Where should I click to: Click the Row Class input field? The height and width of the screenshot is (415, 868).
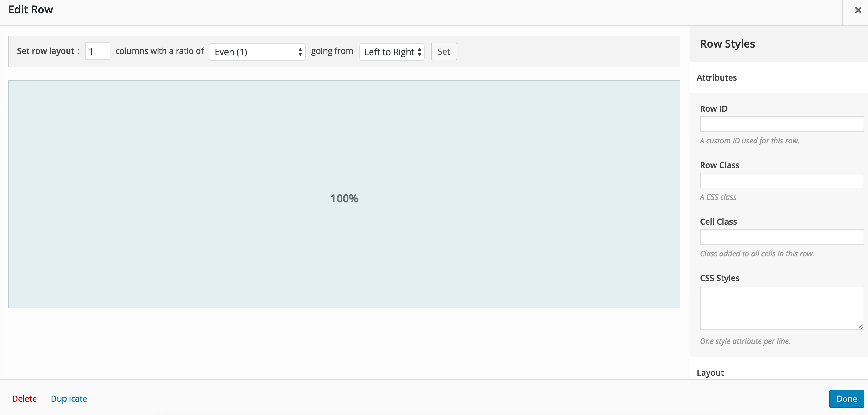point(782,181)
